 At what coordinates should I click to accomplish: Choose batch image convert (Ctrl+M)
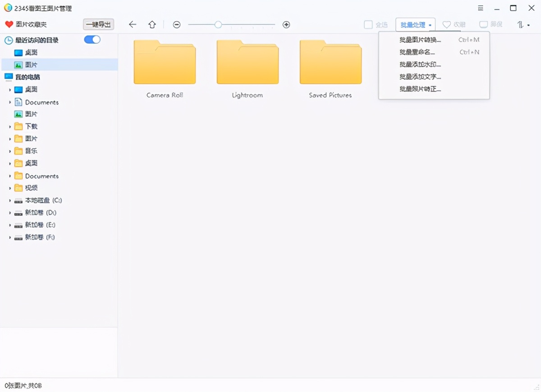420,40
